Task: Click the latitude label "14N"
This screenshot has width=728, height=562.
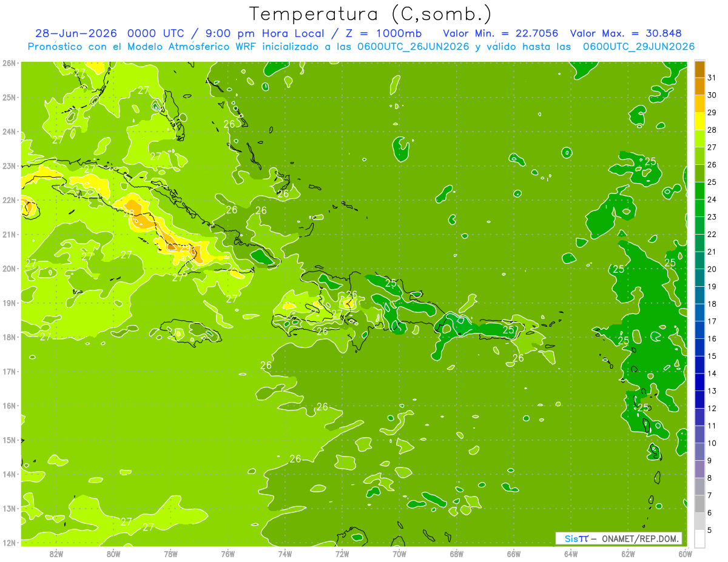Action: click(x=9, y=474)
